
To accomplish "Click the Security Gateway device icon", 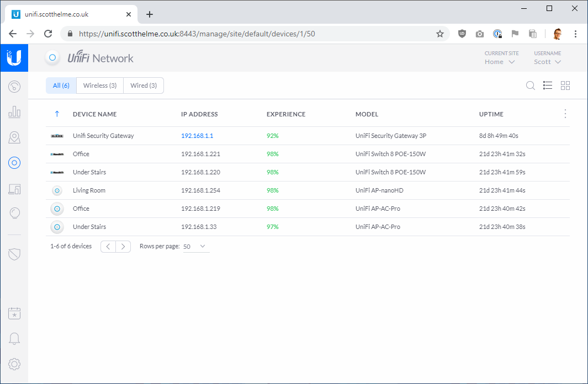I will 57,136.
